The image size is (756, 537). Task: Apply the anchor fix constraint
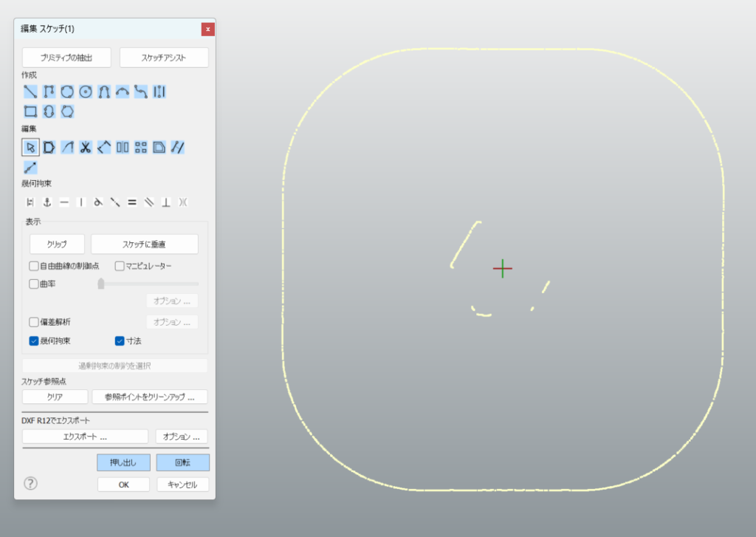tap(47, 202)
